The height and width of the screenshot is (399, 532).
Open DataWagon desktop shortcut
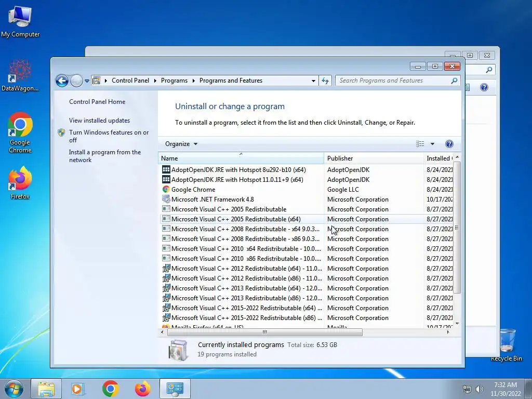[x=20, y=75]
